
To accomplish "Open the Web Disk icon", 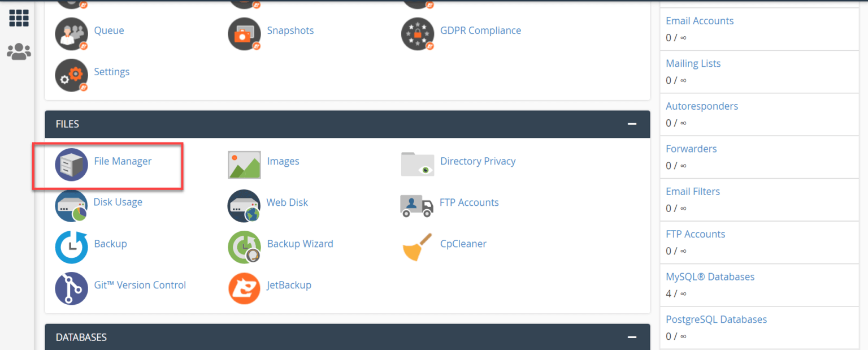I will 244,206.
